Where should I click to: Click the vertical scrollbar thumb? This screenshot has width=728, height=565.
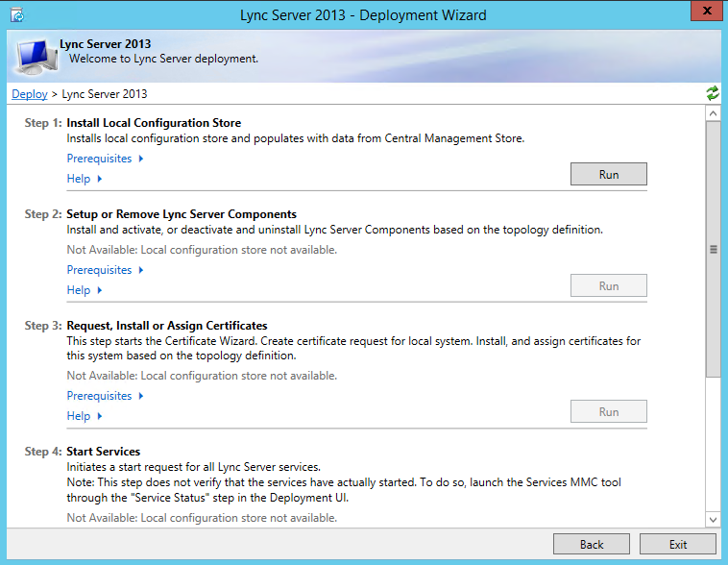[x=714, y=250]
